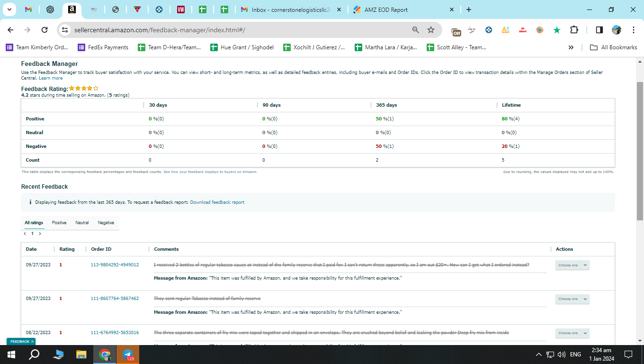This screenshot has height=364, width=644.
Task: Click the address bar URL
Action: (x=160, y=30)
